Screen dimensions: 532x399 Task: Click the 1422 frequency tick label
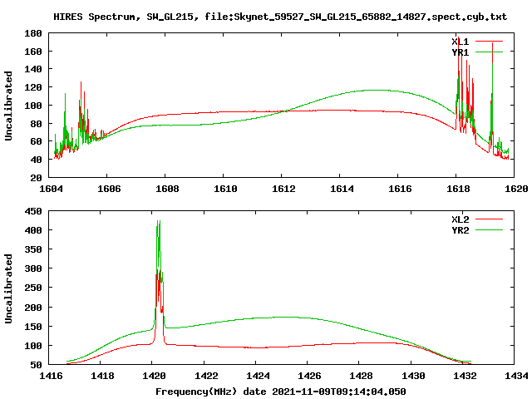coord(206,376)
